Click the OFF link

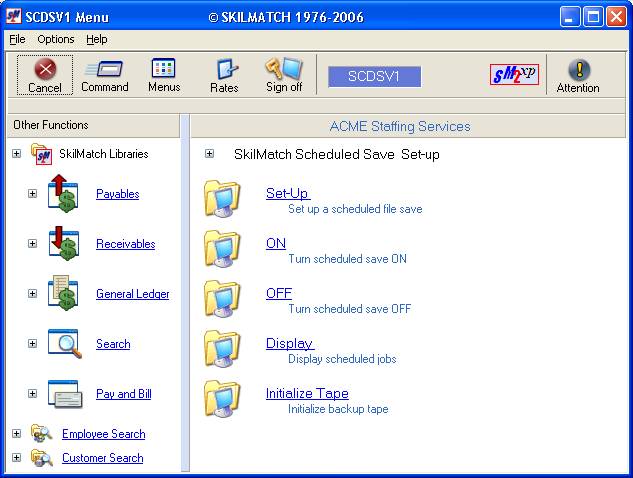click(x=279, y=293)
